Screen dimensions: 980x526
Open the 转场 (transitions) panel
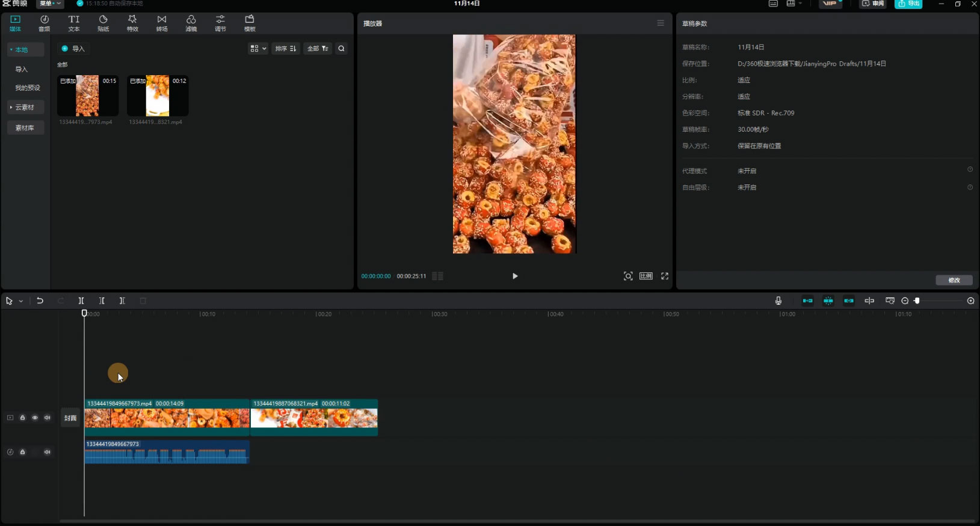pyautogui.click(x=162, y=23)
